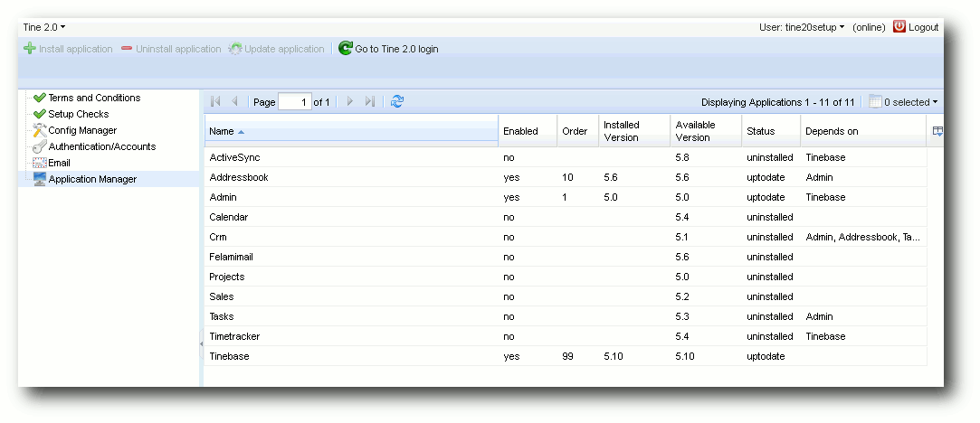Open the Tine 2.0 menu
This screenshot has width=980, height=423.
(43, 27)
